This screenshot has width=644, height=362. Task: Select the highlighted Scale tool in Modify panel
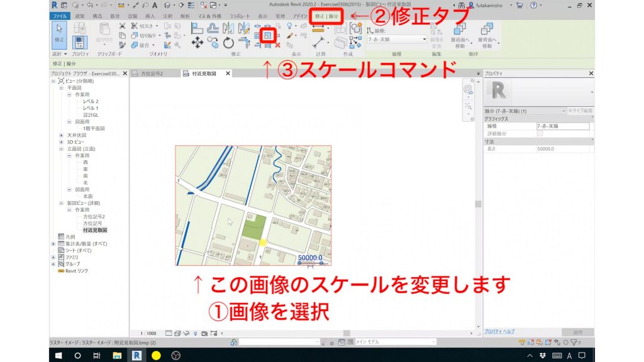[x=269, y=36]
